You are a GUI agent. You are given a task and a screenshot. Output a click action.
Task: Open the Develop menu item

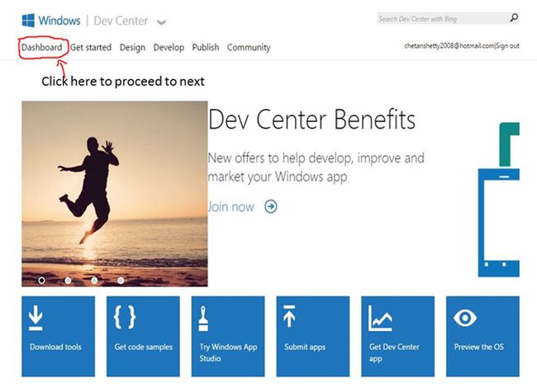169,48
